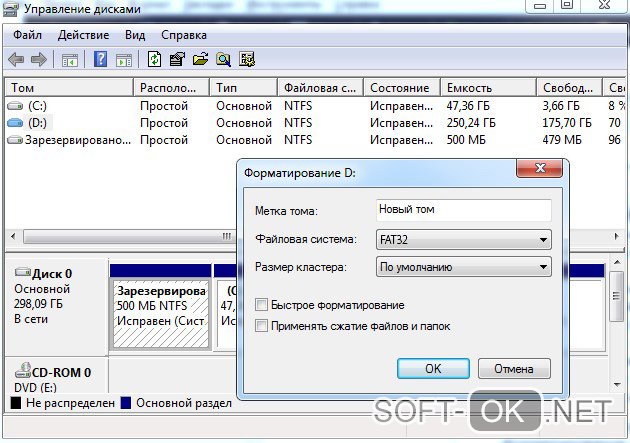
Task: Click the Зарезервировано... volume name
Action: [78, 140]
